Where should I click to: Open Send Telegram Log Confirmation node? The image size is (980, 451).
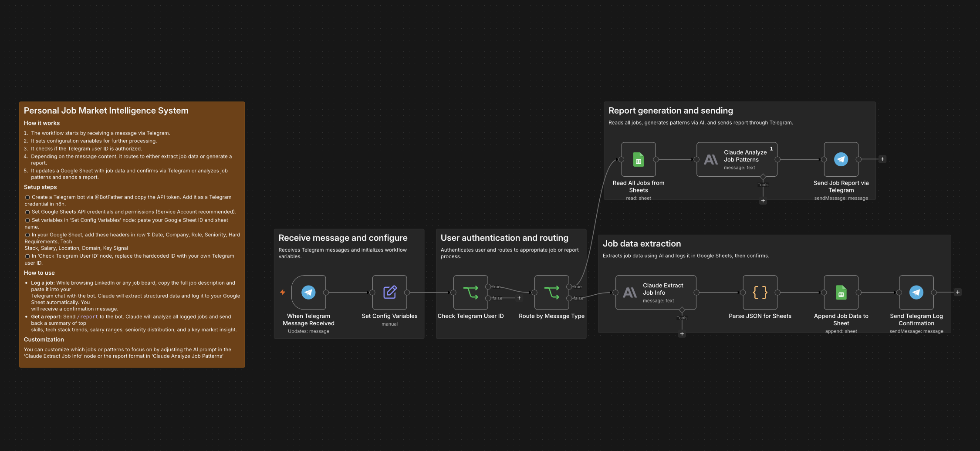pos(916,292)
